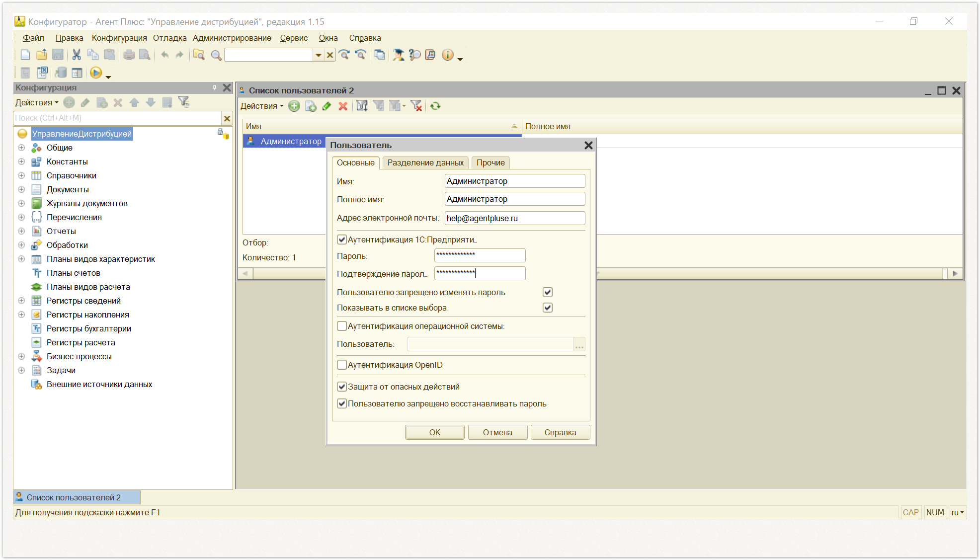Click the Find in files folder-search icon
Viewport: 980px width, 560px height.
click(x=199, y=55)
